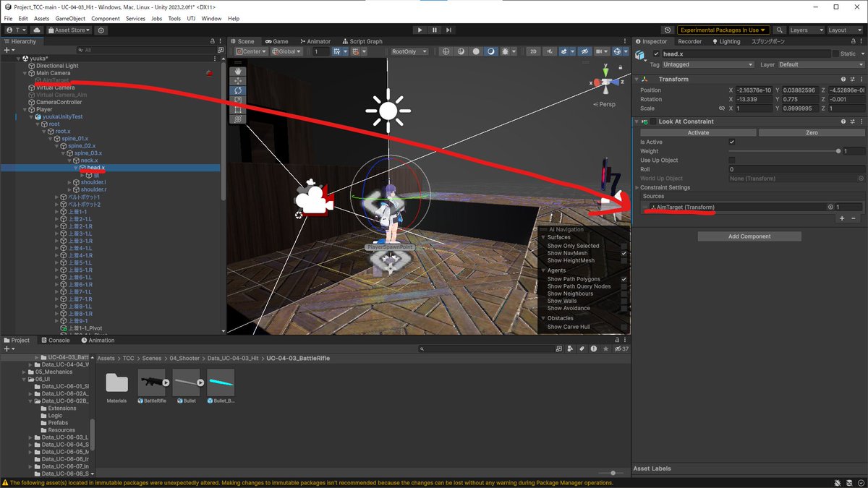Image resolution: width=868 pixels, height=488 pixels.
Task: Select wireframe draw mode icon
Action: click(x=446, y=51)
